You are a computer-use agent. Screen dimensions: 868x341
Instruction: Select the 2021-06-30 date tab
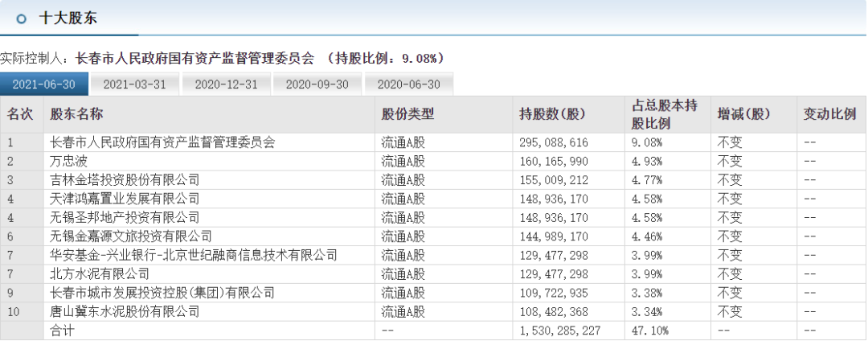(x=44, y=84)
